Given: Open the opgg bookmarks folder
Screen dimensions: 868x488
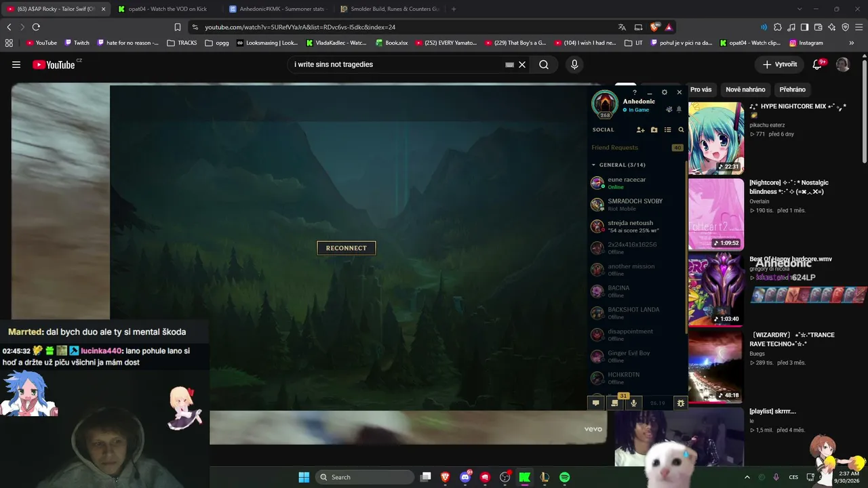Looking at the screenshot, I should tap(217, 43).
